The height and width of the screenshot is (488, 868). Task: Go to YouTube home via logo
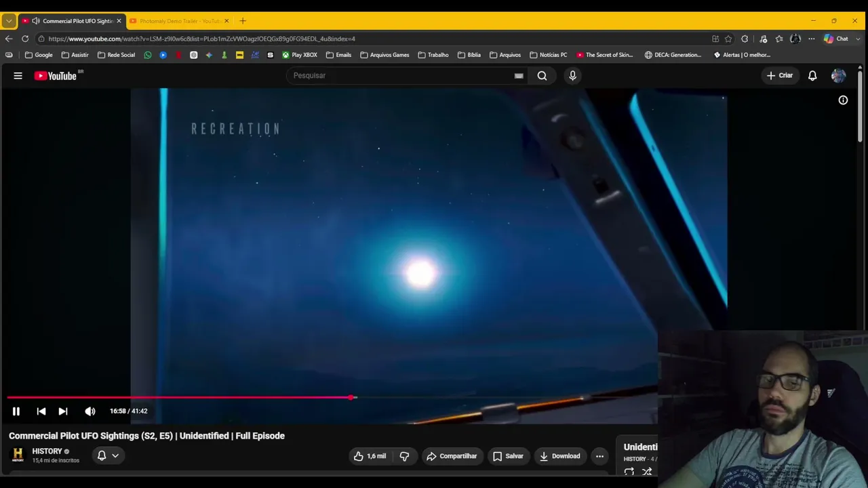point(56,75)
